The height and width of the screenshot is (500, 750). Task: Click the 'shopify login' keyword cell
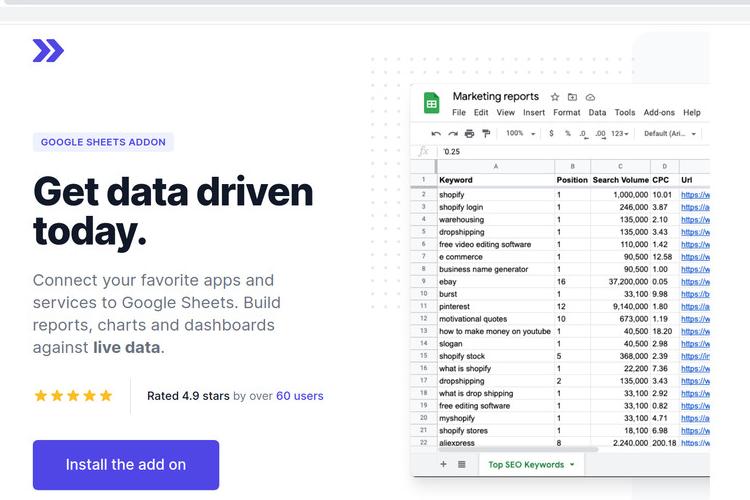[x=496, y=207]
